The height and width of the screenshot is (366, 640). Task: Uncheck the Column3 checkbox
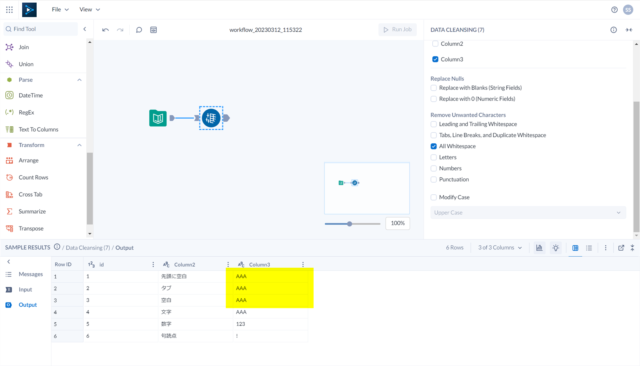(435, 59)
